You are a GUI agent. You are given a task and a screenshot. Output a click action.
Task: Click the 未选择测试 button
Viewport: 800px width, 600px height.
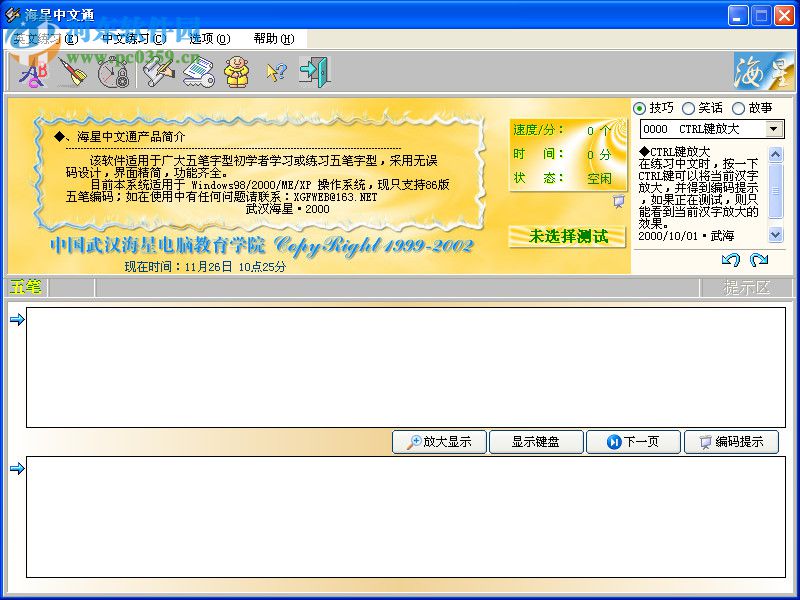pos(568,236)
